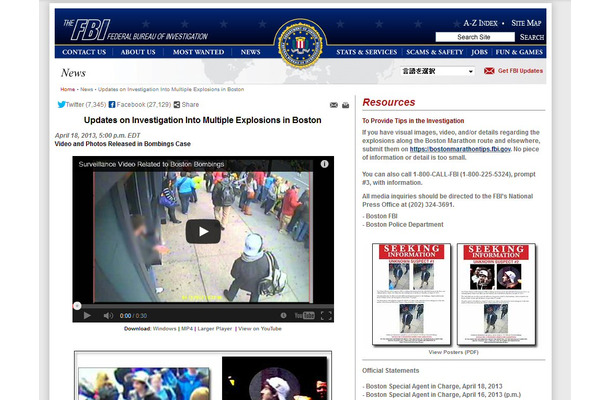Open Unknown Suspect 1 poster thumbnail
This screenshot has width=610, height=400.
[x=411, y=294]
